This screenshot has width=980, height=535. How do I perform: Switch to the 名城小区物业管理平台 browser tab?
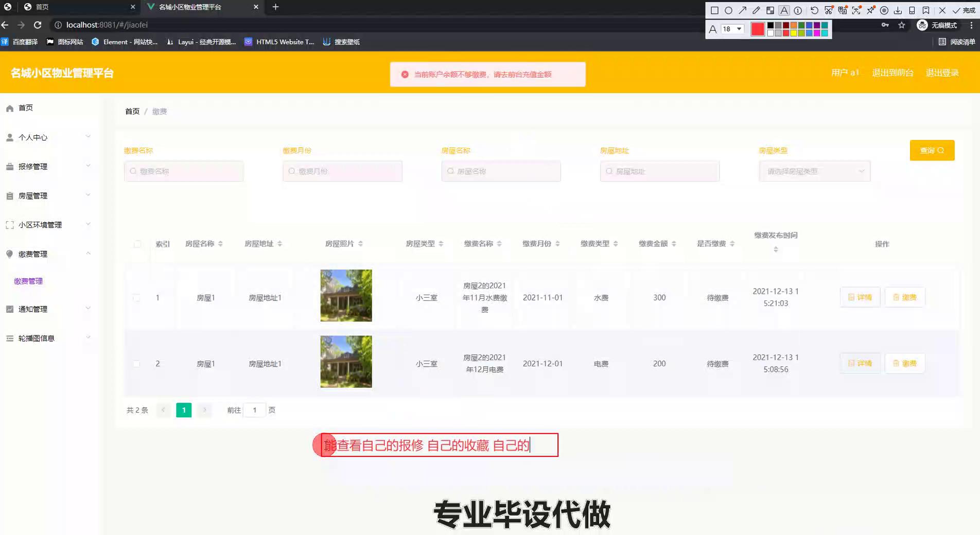pyautogui.click(x=203, y=7)
